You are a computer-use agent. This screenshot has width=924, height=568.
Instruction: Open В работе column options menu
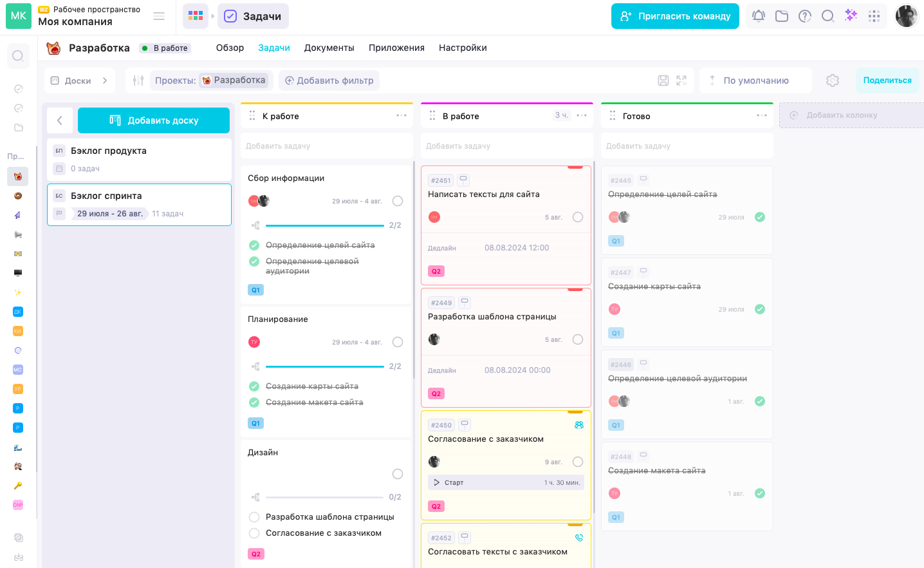click(x=582, y=116)
